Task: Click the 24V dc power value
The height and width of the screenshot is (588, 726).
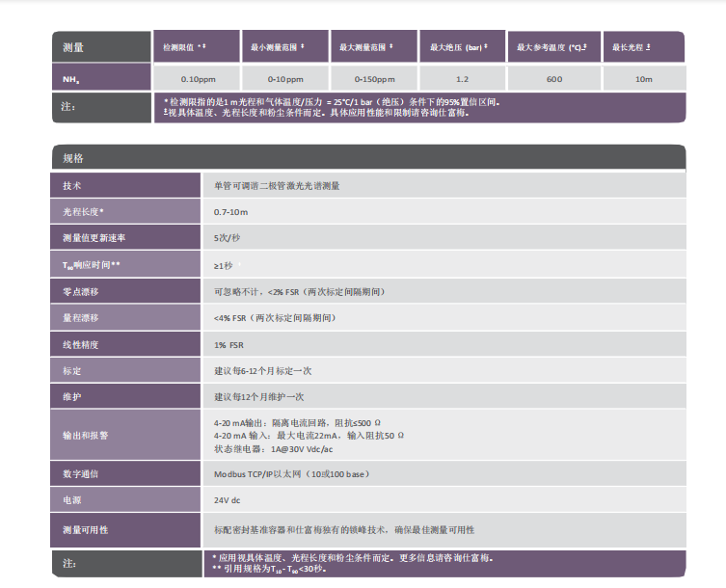Action: click(x=228, y=501)
